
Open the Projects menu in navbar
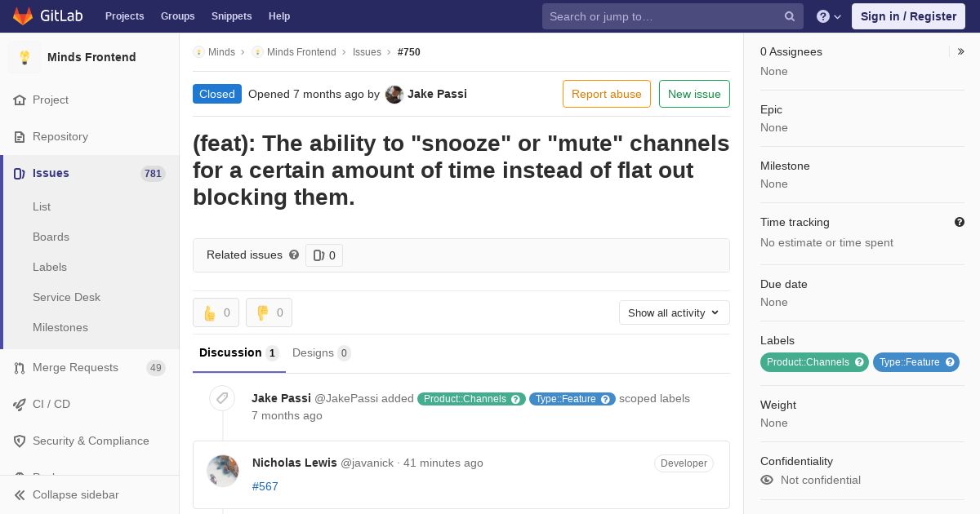[124, 16]
